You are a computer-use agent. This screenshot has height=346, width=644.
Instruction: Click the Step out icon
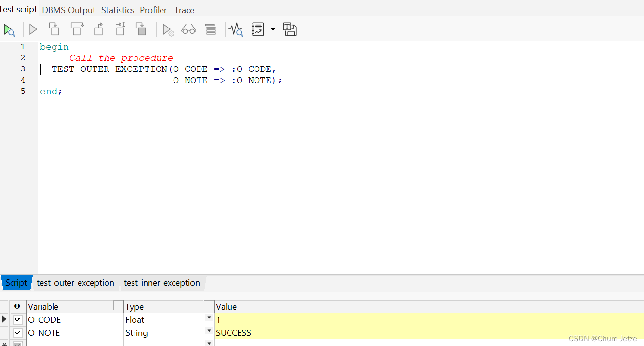coord(99,29)
